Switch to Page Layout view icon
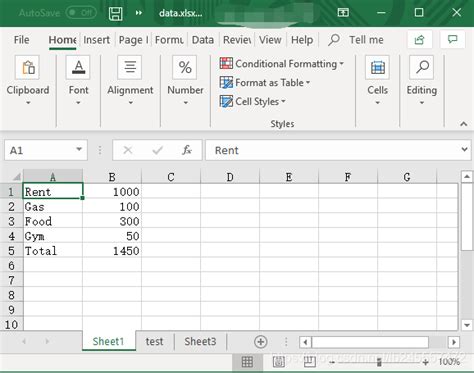 (279, 361)
